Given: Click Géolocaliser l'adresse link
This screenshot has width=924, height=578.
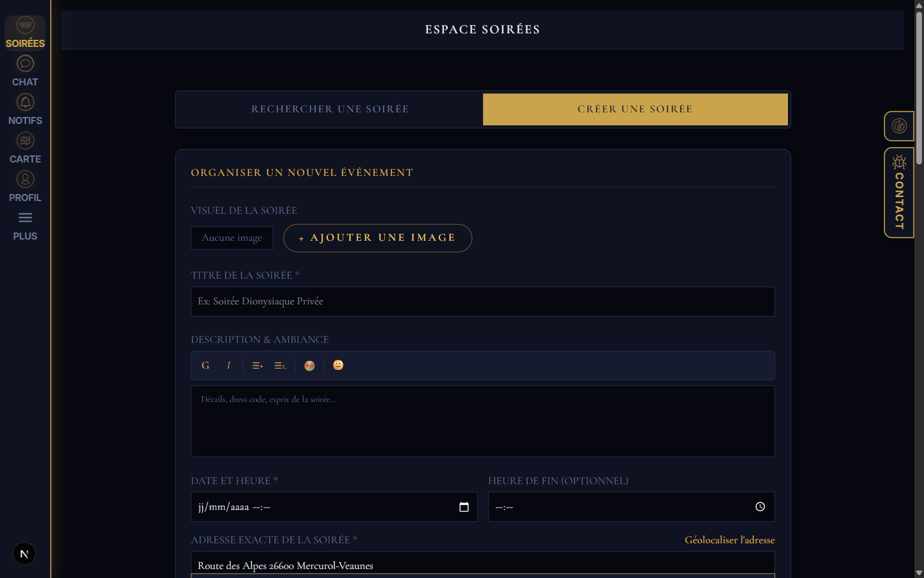Looking at the screenshot, I should 730,540.
